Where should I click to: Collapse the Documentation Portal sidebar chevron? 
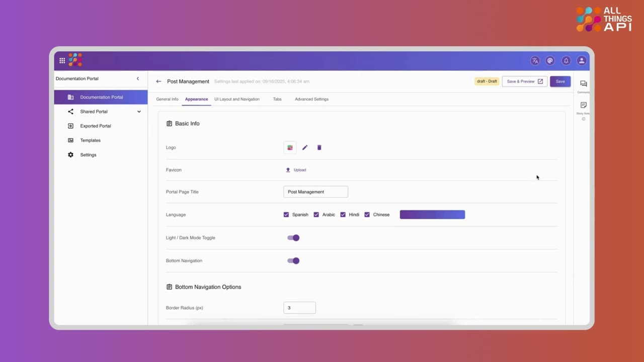(138, 78)
